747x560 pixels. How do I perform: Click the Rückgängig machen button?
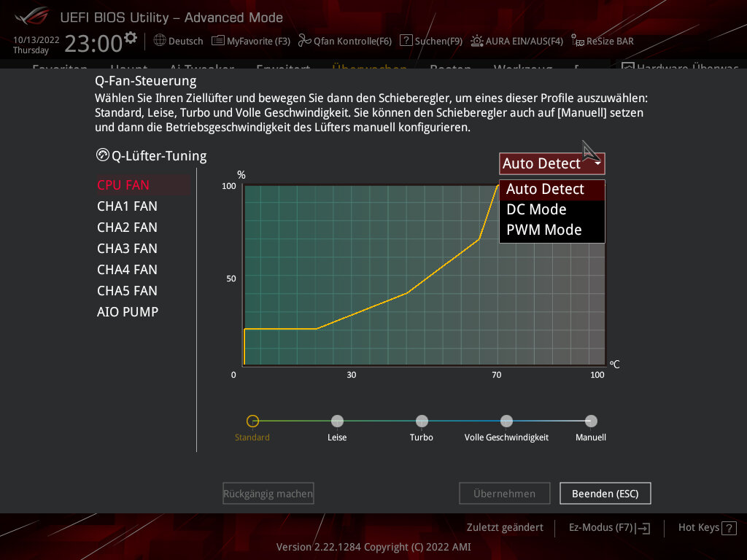coord(268,494)
